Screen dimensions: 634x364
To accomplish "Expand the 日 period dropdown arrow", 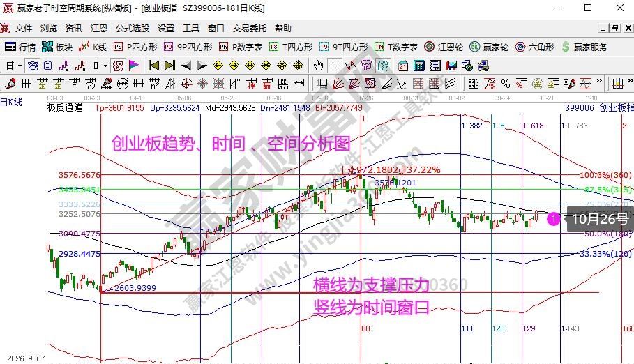I will tap(20, 66).
